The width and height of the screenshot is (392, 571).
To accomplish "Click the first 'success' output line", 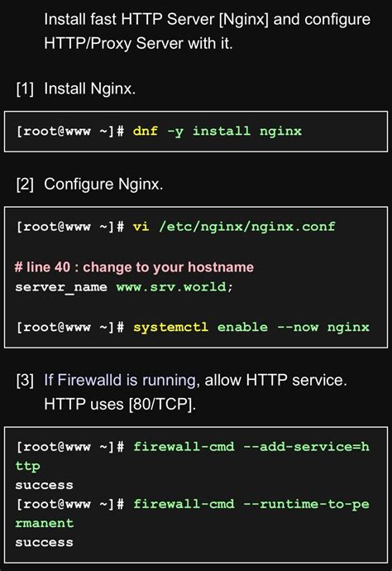I will click(x=44, y=485).
